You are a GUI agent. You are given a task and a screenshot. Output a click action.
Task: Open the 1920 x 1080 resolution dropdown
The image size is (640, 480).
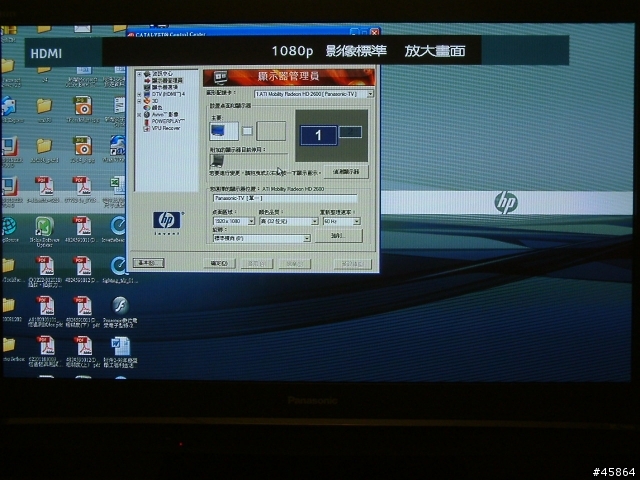point(251,221)
